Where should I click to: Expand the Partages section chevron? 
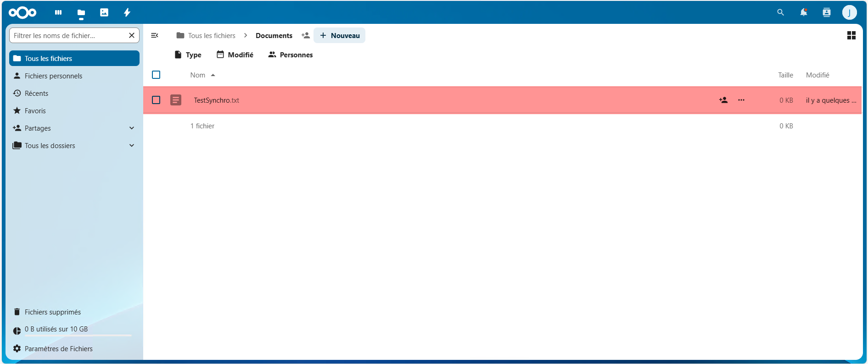132,128
